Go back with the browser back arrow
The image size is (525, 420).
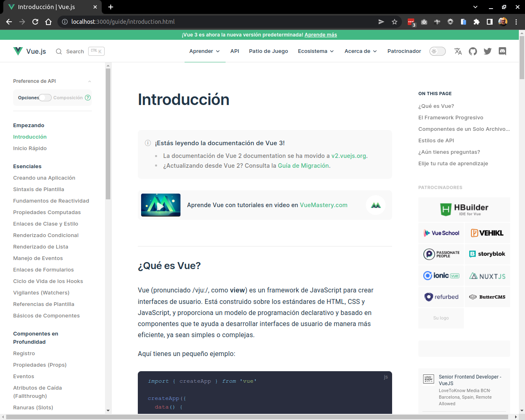pos(9,22)
